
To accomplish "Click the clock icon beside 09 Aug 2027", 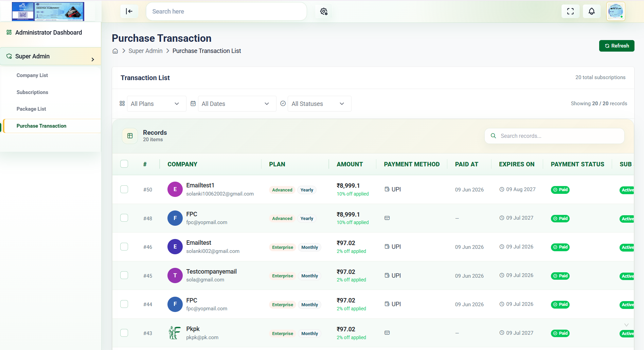I will click(x=502, y=189).
